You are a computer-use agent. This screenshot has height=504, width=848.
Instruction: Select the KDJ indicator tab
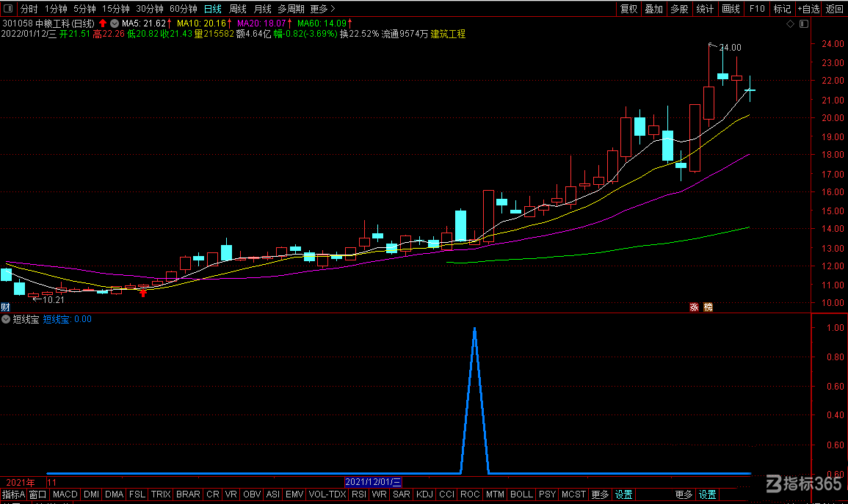424,494
